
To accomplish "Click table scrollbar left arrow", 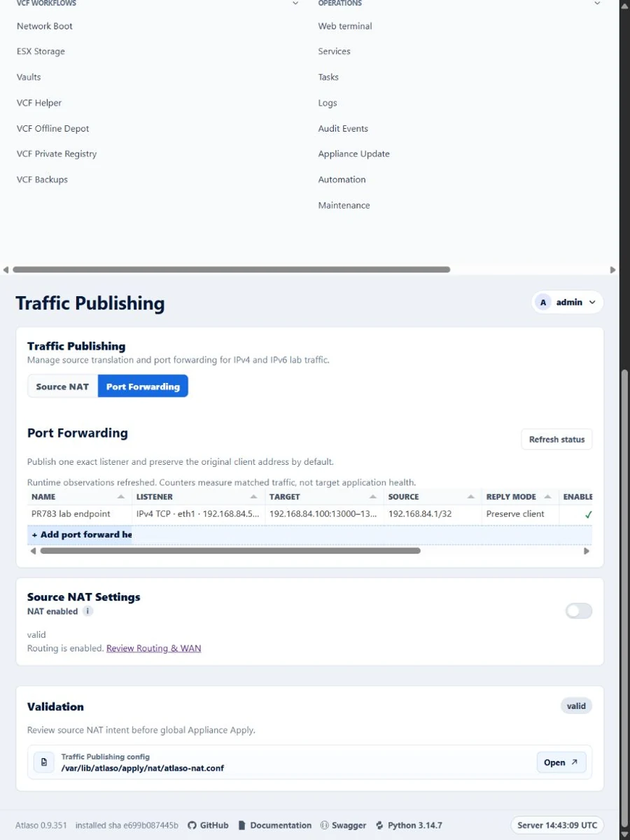I will pyautogui.click(x=32, y=551).
